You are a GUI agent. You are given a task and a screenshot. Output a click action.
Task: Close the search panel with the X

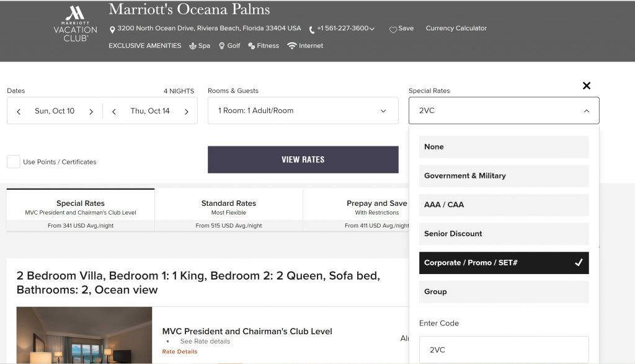pyautogui.click(x=587, y=86)
